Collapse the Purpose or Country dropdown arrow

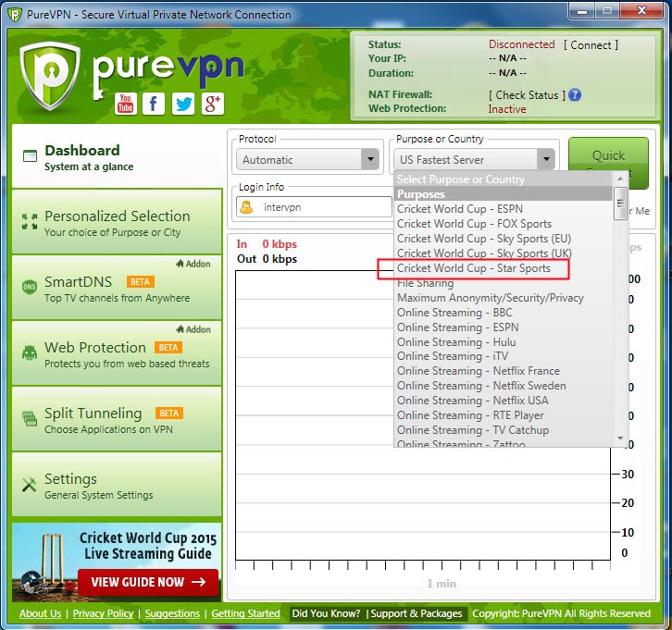click(x=546, y=159)
